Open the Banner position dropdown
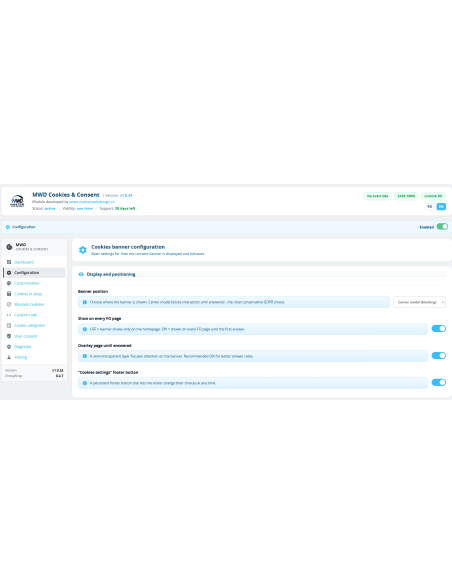The image size is (452, 584). click(x=419, y=302)
